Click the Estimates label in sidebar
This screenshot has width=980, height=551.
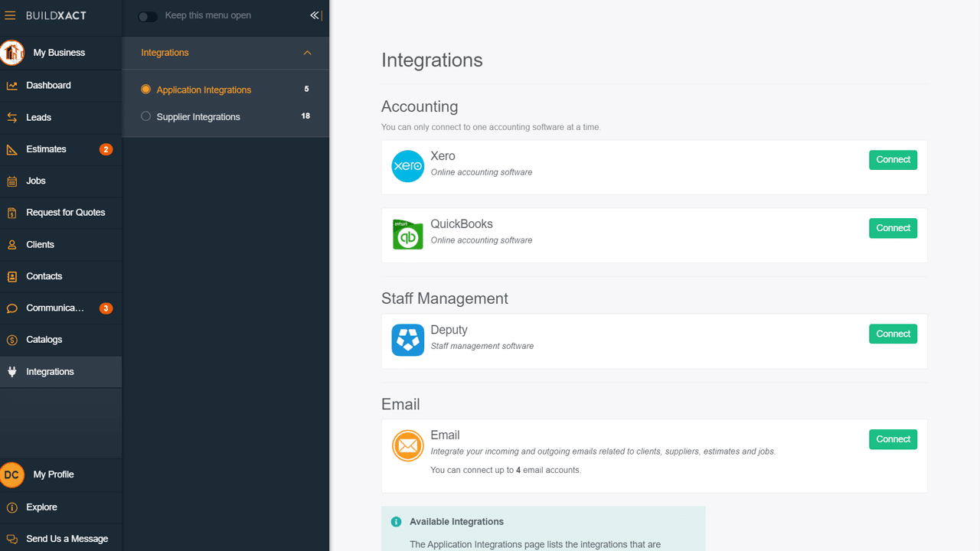[46, 149]
